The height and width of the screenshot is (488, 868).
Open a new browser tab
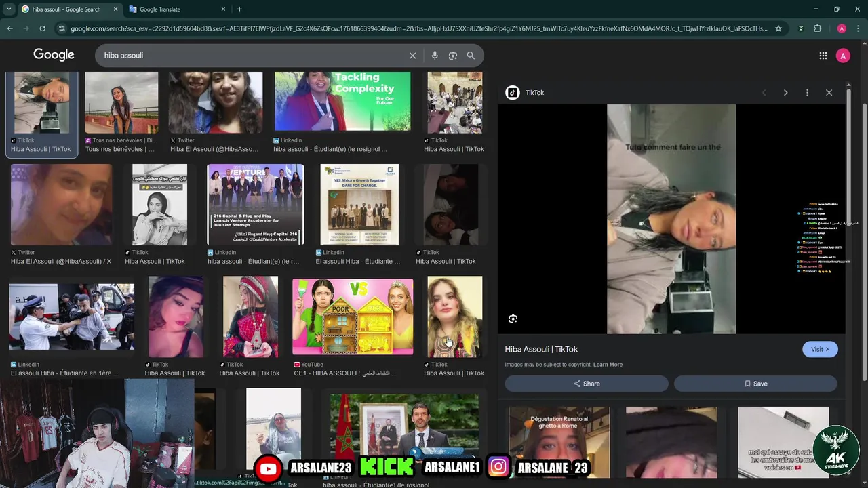tap(239, 9)
